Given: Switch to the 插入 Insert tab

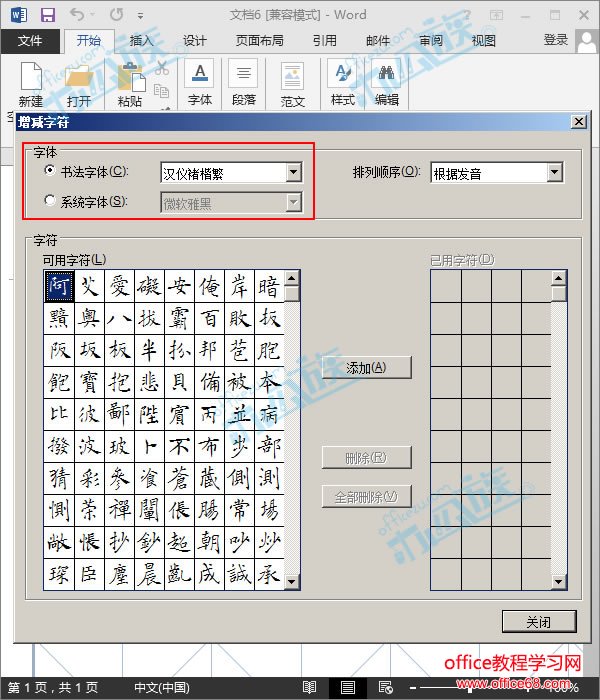Looking at the screenshot, I should click(x=142, y=41).
